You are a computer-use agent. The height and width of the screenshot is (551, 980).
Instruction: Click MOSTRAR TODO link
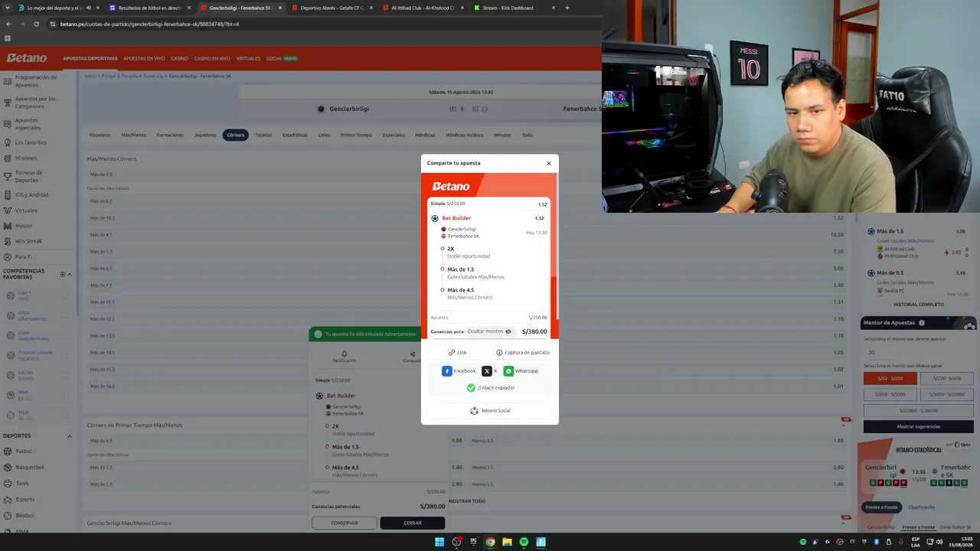pyautogui.click(x=467, y=501)
